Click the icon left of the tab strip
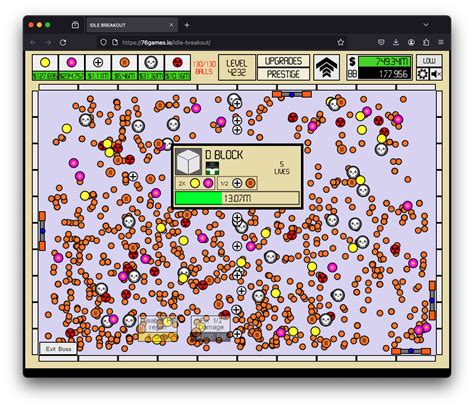The width and height of the screenshot is (474, 408). [x=75, y=25]
